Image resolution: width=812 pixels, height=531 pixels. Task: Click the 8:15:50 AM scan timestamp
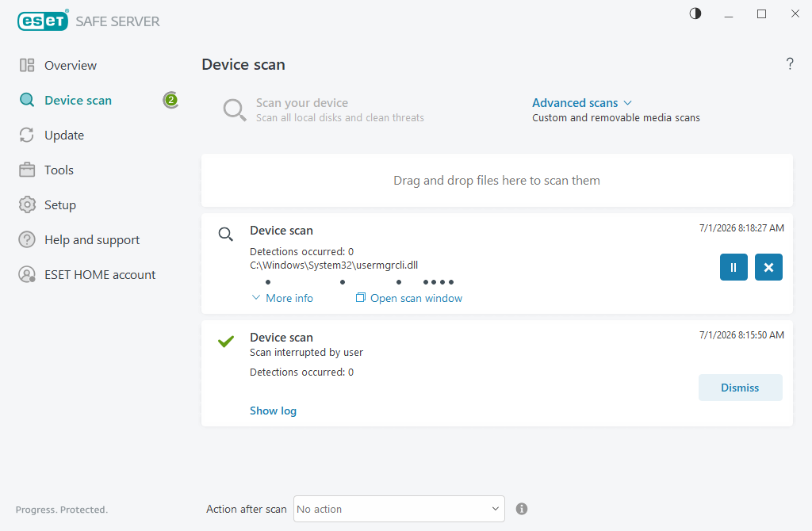(741, 335)
